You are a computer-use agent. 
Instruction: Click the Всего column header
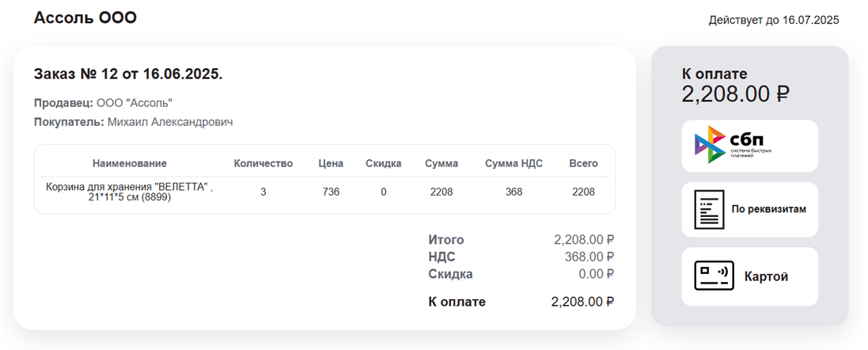click(583, 163)
